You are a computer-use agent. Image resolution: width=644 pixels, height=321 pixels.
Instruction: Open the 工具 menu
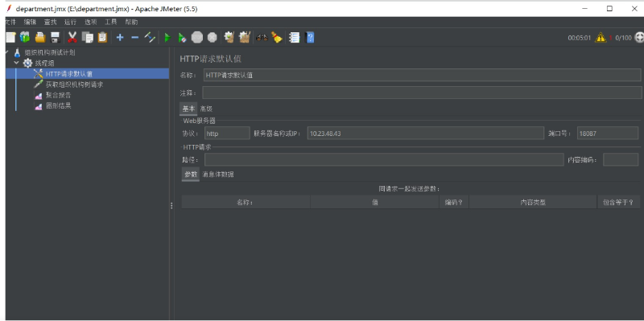(x=111, y=23)
